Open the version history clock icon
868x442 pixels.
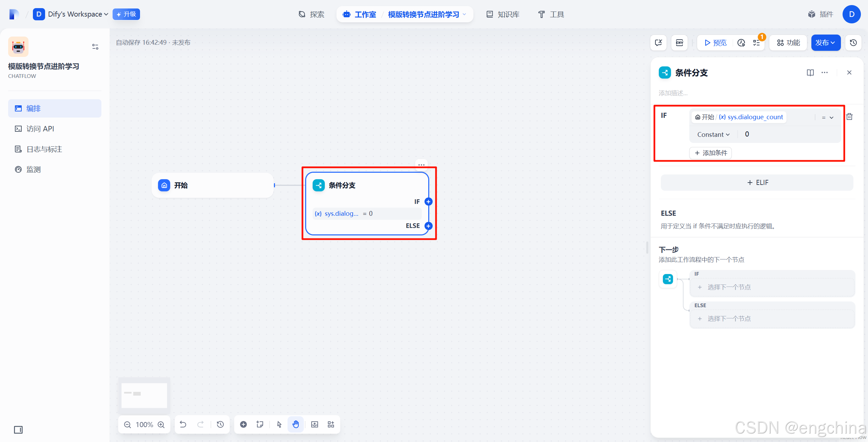click(853, 43)
